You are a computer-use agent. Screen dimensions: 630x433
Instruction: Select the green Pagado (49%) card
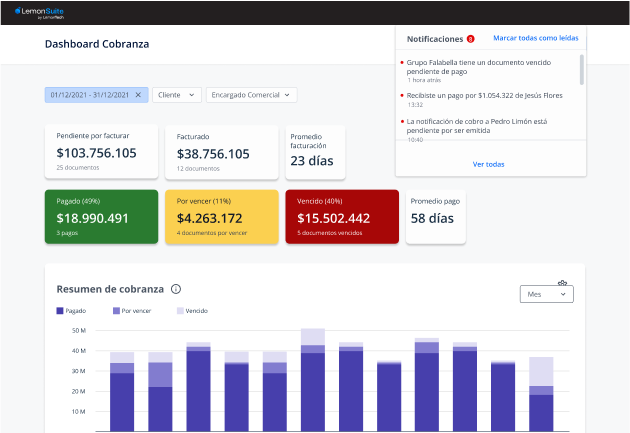(x=101, y=216)
